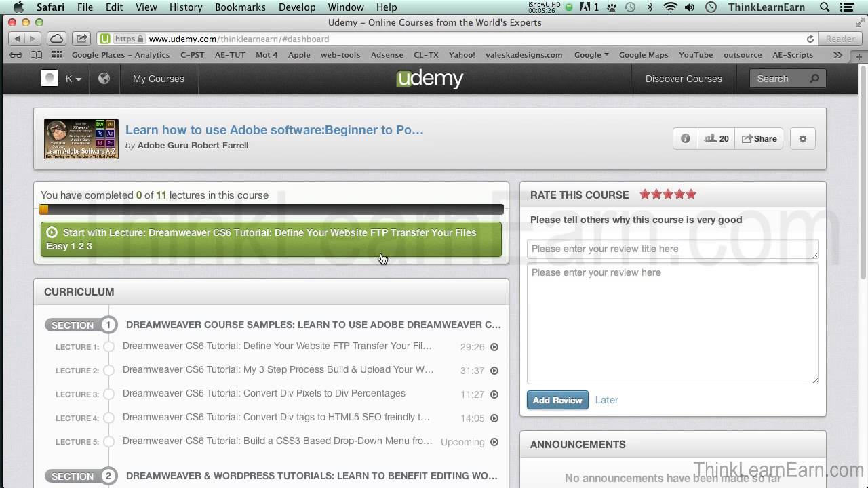Click the Wi-Fi icon in menu bar

[x=671, y=7]
